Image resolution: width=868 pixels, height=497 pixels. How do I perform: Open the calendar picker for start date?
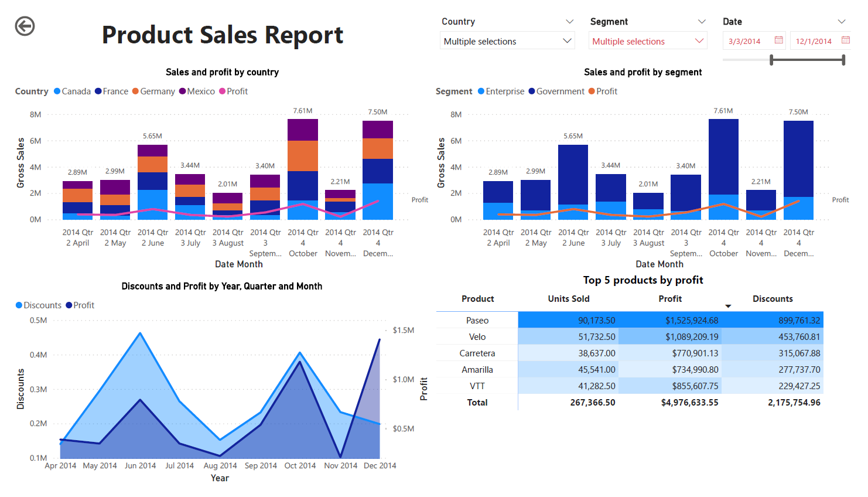click(778, 40)
